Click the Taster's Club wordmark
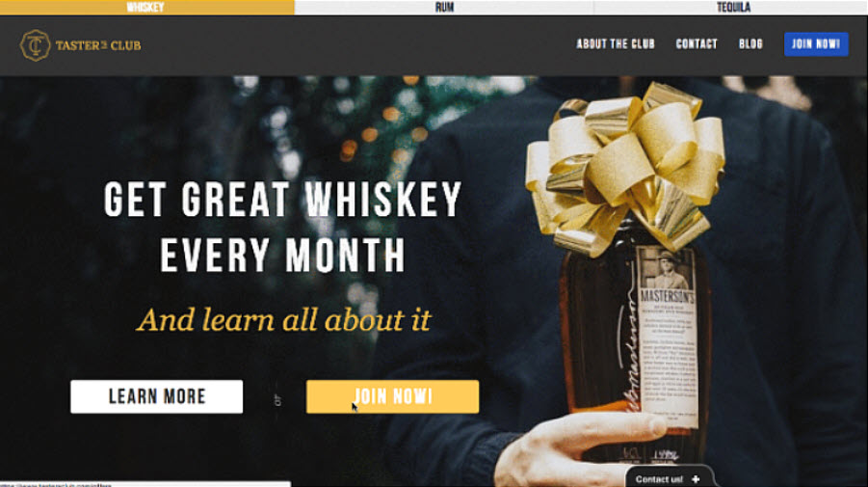This screenshot has width=868, height=487. [x=98, y=45]
